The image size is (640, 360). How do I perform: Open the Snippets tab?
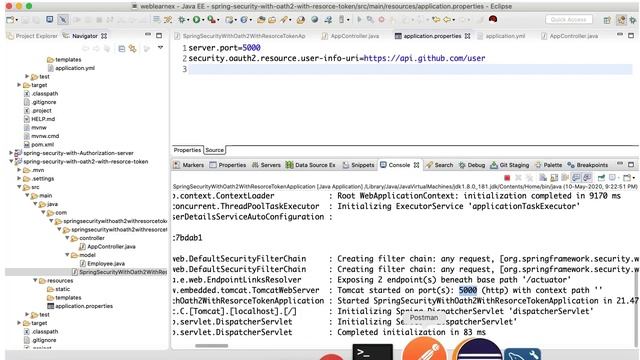tap(358, 165)
